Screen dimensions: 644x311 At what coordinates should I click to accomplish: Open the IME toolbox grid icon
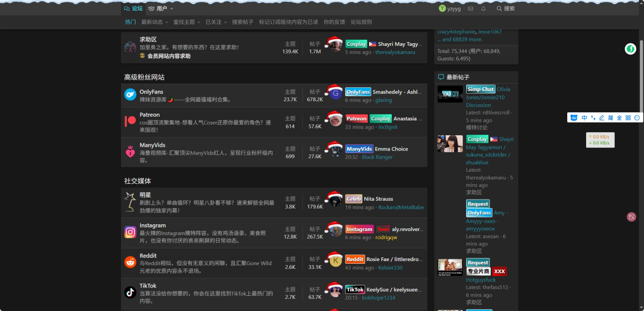click(628, 118)
